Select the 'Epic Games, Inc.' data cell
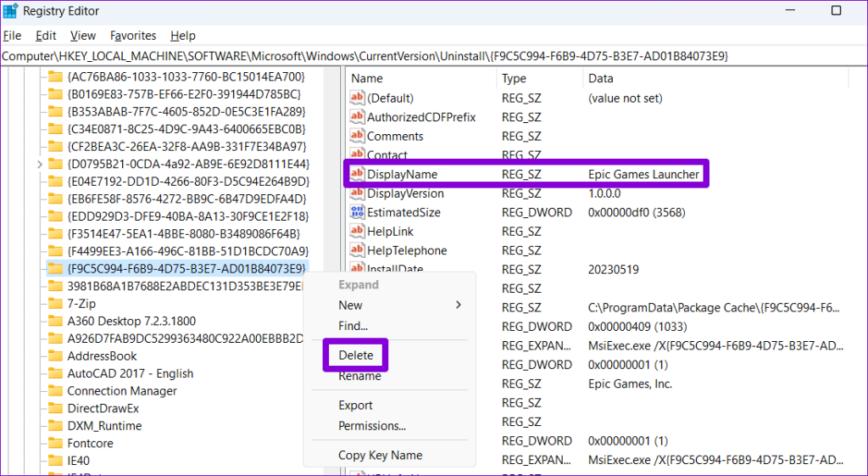This screenshot has height=476, width=868. (630, 384)
